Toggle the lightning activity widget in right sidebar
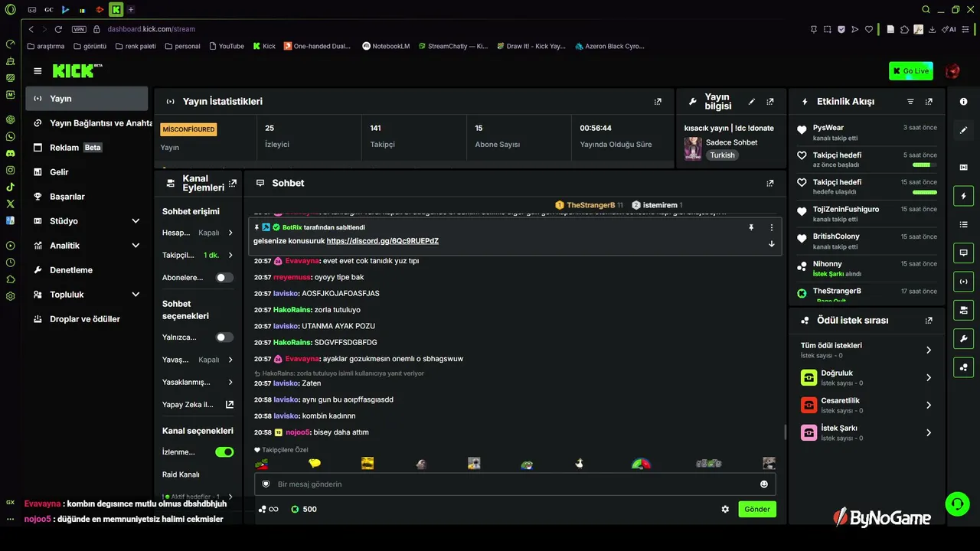980x551 pixels. pos(963,197)
